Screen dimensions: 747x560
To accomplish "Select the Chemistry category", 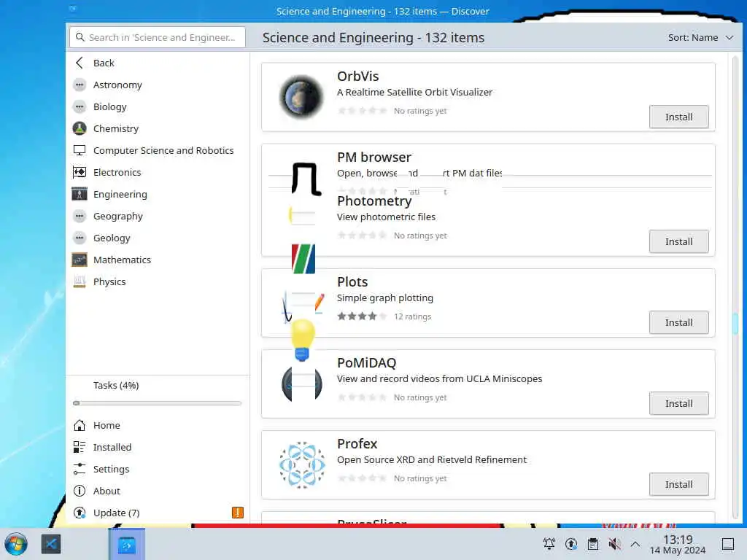I will coord(158,128).
